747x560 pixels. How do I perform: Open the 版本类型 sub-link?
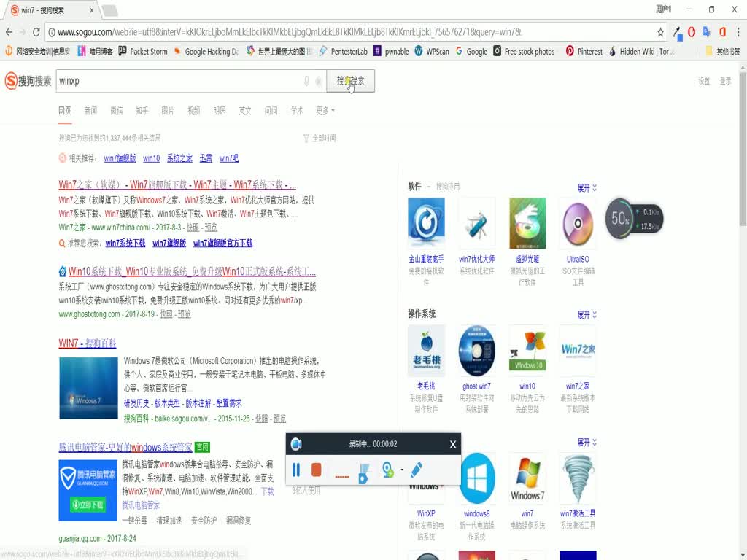[167, 402]
